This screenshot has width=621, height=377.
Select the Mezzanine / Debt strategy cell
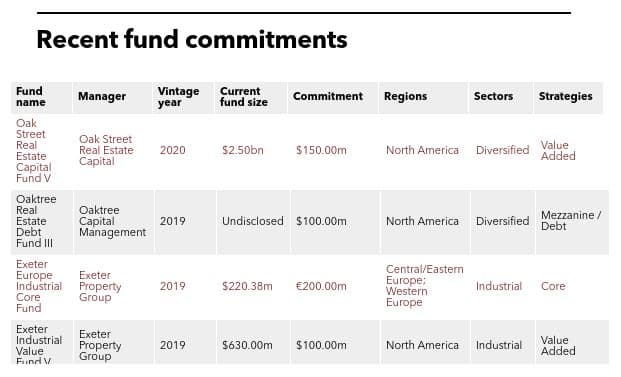point(572,222)
